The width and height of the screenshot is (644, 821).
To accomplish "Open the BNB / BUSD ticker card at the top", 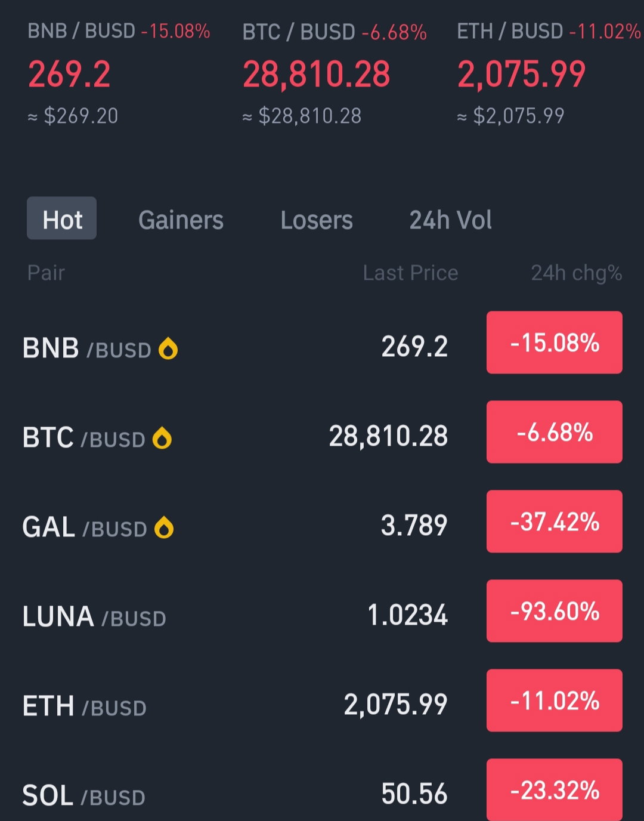I will click(x=119, y=73).
